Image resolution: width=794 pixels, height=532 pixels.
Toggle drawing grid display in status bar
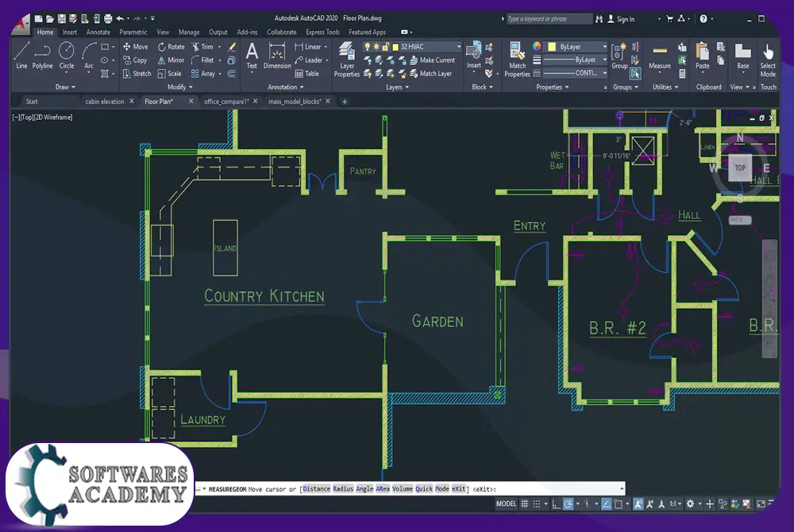(x=525, y=503)
